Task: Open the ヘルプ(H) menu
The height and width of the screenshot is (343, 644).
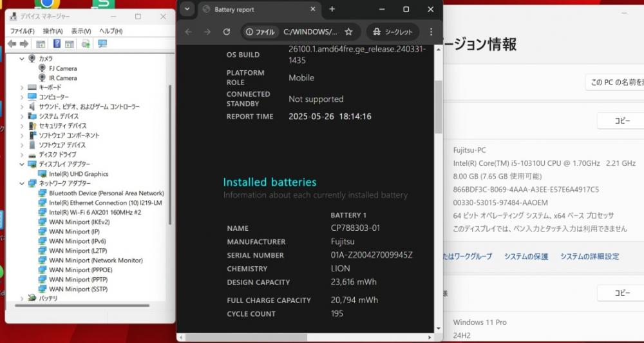Action: coord(111,31)
